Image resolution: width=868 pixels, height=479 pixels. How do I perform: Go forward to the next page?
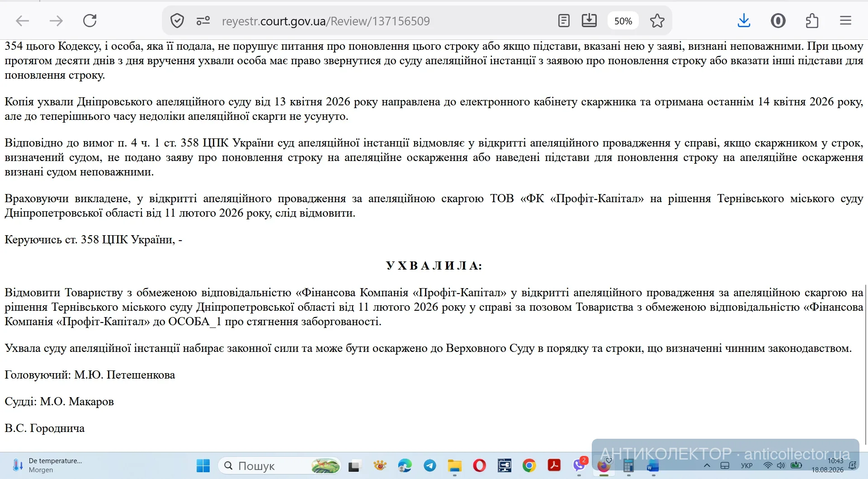point(56,21)
